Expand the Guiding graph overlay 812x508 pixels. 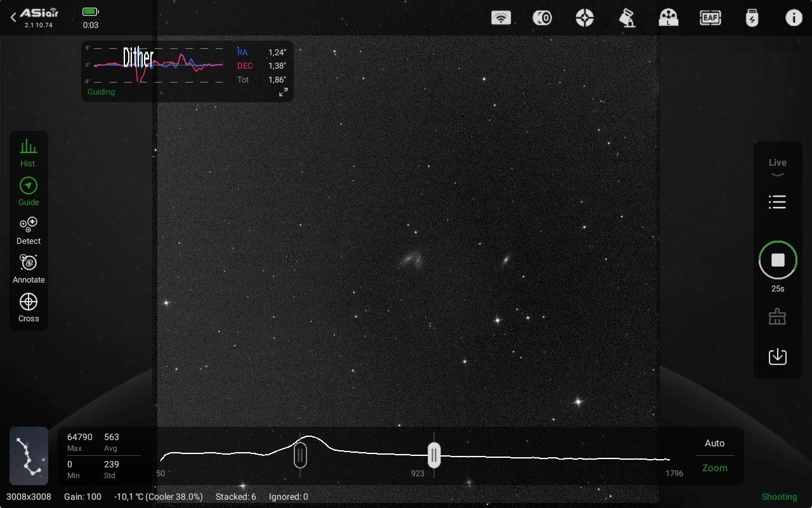pos(284,92)
